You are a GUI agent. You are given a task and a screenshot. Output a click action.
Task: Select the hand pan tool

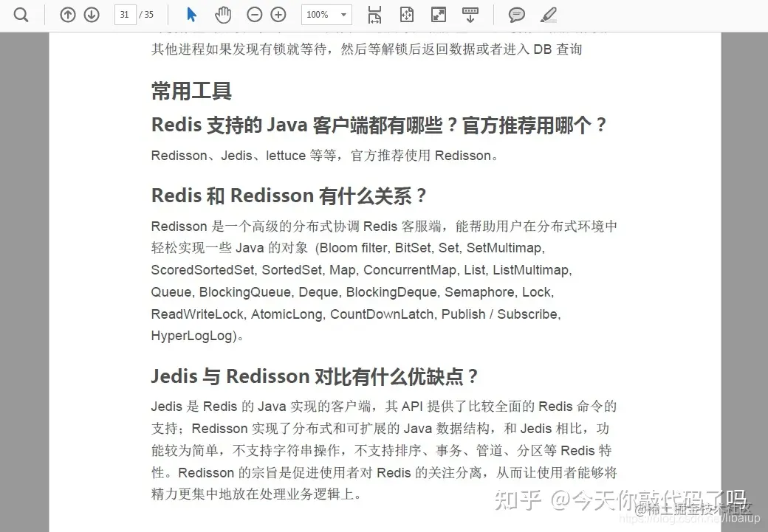pos(223,15)
